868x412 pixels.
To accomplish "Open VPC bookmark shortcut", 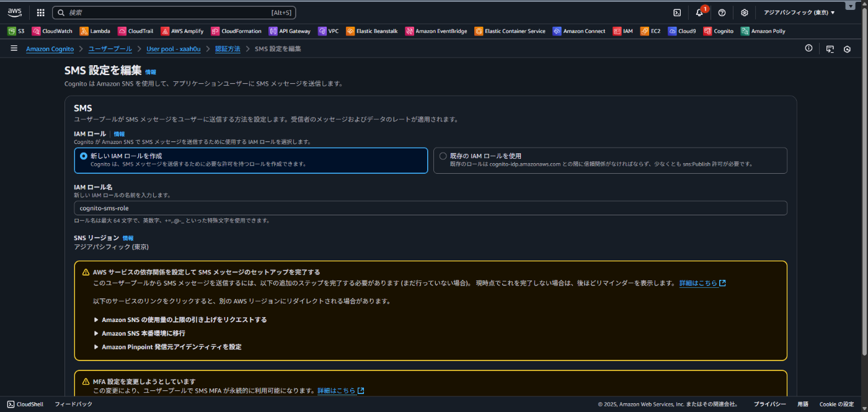I will 329,31.
